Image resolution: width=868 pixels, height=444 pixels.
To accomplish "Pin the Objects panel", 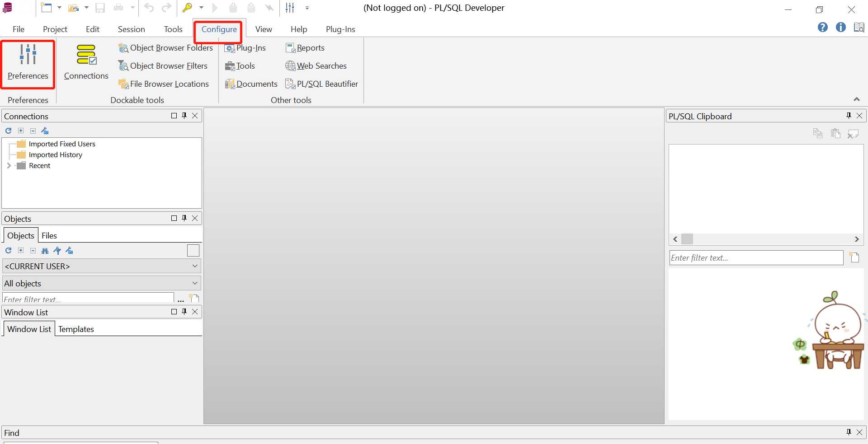I will [x=184, y=218].
